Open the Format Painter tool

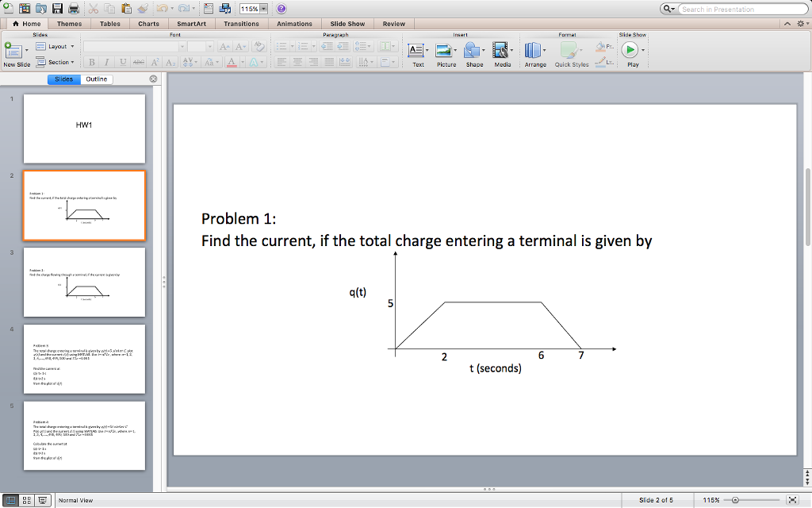pyautogui.click(x=141, y=8)
